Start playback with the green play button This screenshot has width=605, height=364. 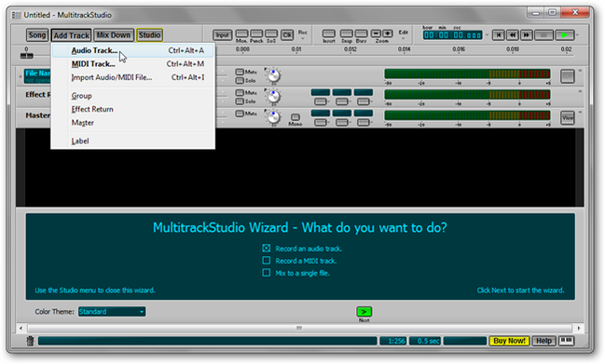pyautogui.click(x=565, y=35)
